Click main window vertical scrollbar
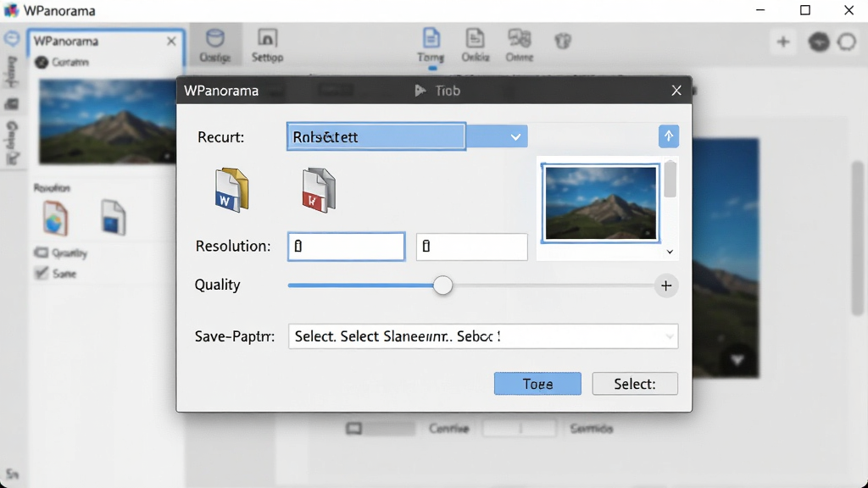This screenshot has width=868, height=488. coord(858,238)
